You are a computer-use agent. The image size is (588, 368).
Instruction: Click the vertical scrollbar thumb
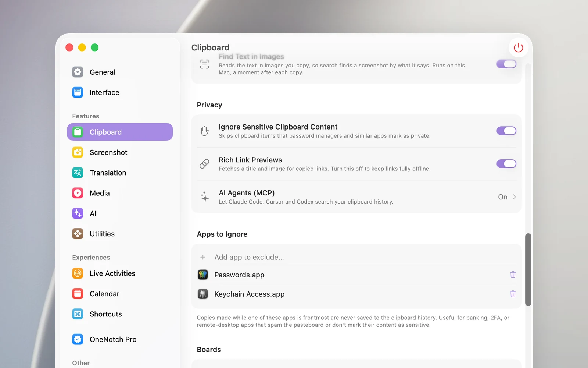[528, 270]
